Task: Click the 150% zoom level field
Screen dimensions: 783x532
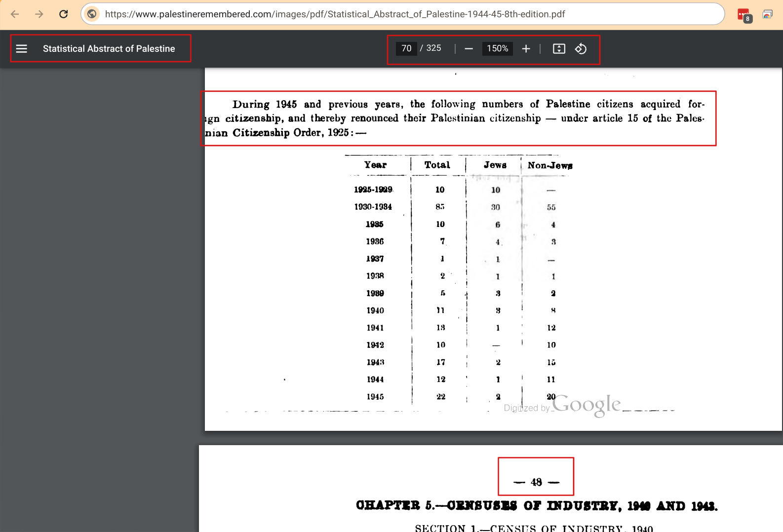Action: click(x=497, y=48)
